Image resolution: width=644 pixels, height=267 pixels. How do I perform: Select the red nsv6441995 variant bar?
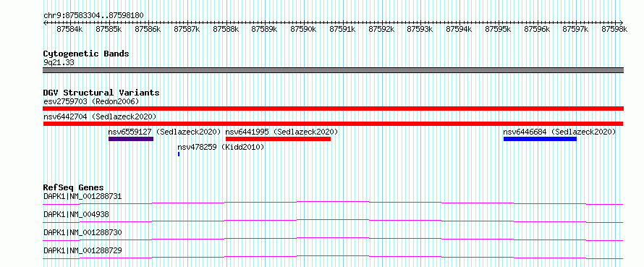coord(278,139)
